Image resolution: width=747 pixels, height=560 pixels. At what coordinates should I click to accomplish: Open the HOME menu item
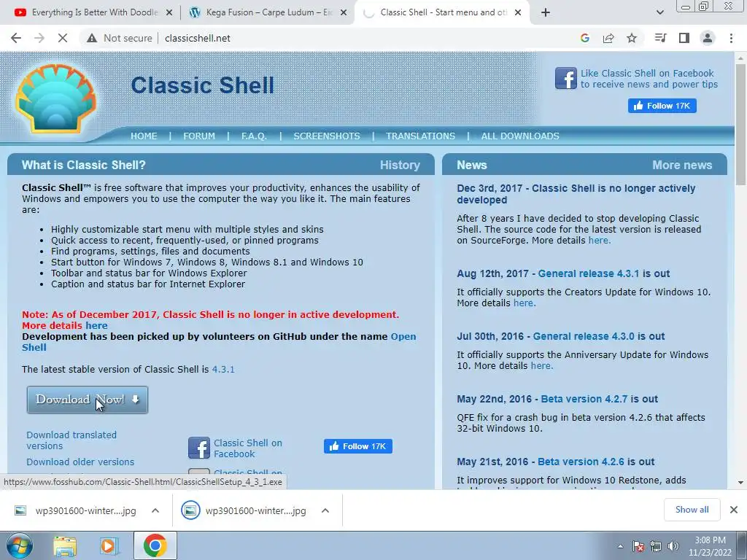pyautogui.click(x=144, y=136)
